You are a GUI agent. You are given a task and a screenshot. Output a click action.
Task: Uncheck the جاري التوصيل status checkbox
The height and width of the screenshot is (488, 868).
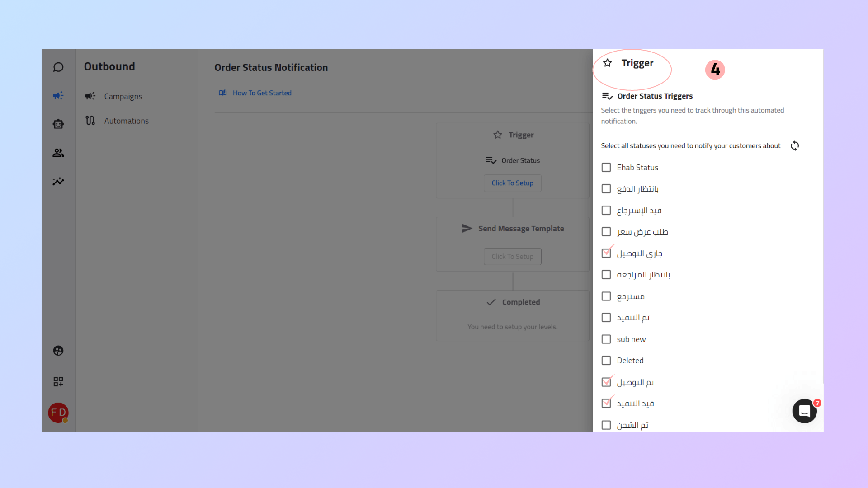pyautogui.click(x=606, y=253)
